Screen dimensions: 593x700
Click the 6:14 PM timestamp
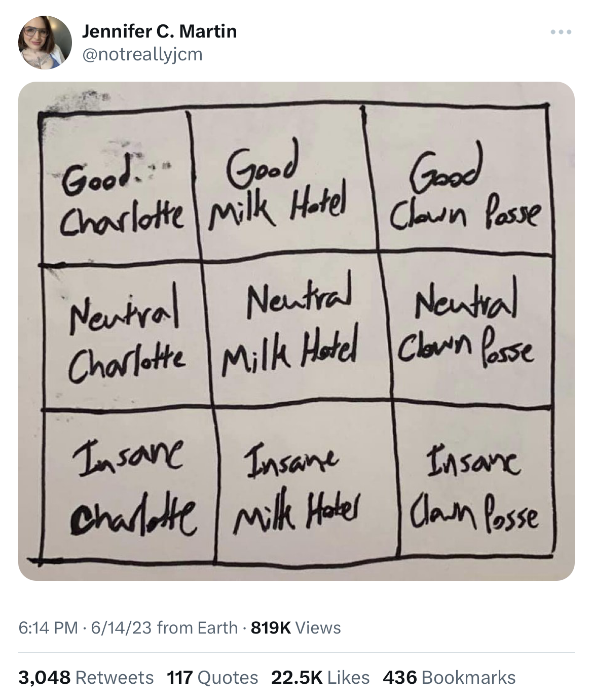coord(48,627)
